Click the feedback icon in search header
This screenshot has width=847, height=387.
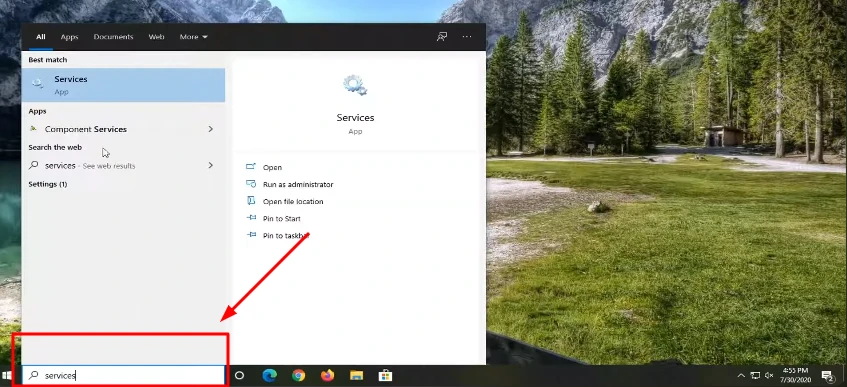click(x=442, y=37)
